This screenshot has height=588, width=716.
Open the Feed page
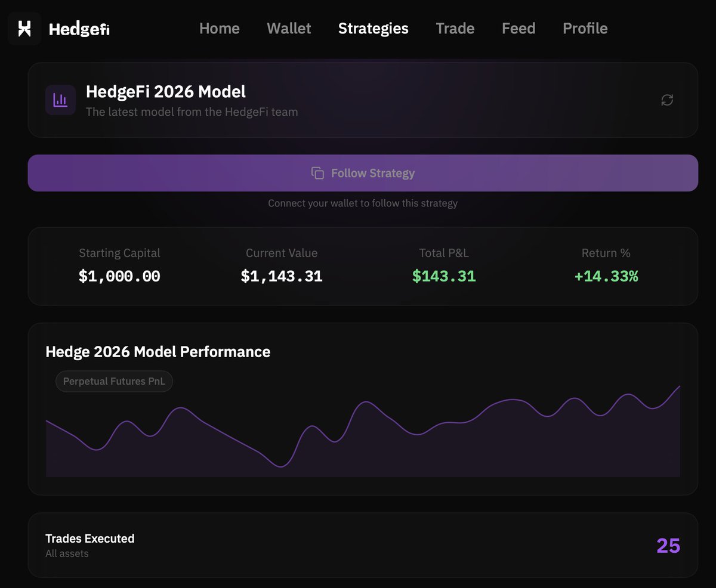[x=519, y=29]
